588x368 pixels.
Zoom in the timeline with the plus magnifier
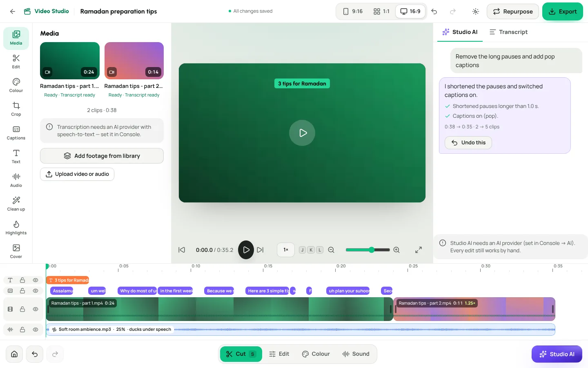pos(396,250)
